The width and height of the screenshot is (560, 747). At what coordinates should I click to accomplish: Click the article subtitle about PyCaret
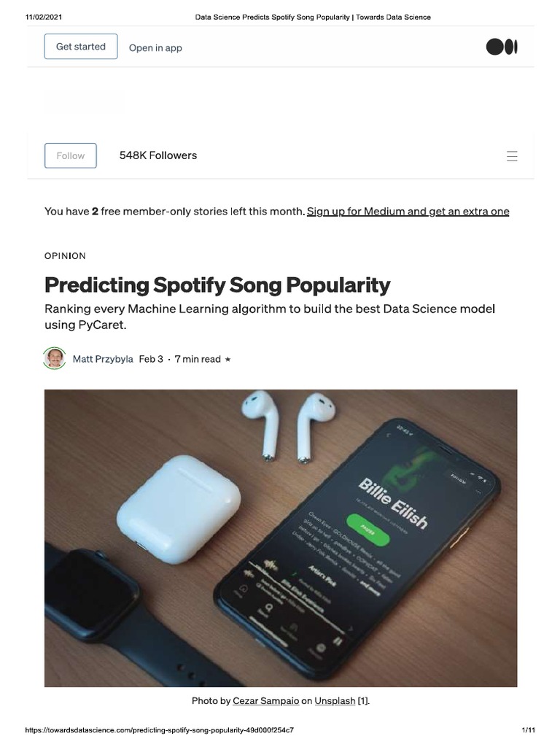270,317
